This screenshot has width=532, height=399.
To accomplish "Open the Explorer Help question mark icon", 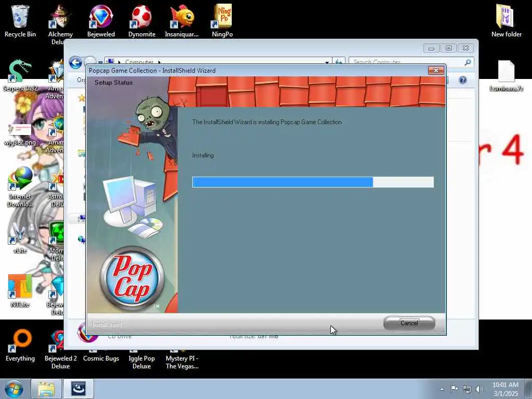I will (x=463, y=80).
